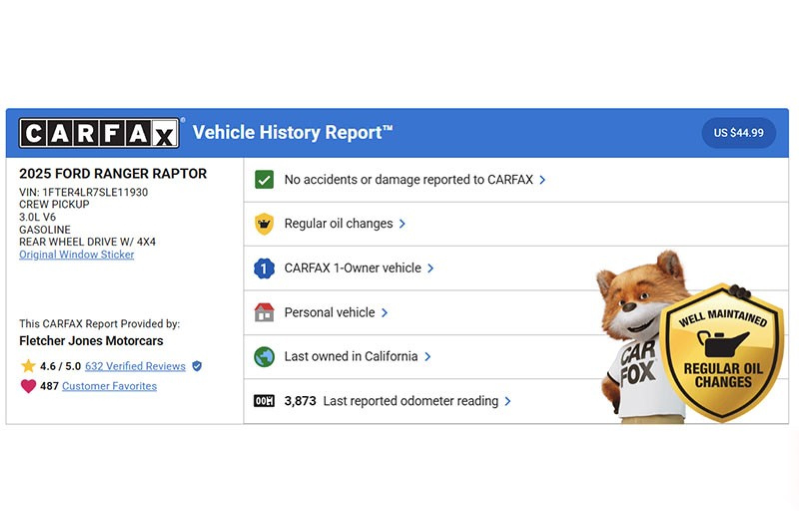Click the globe Last owned icon
The image size is (799, 532).
[x=264, y=357]
